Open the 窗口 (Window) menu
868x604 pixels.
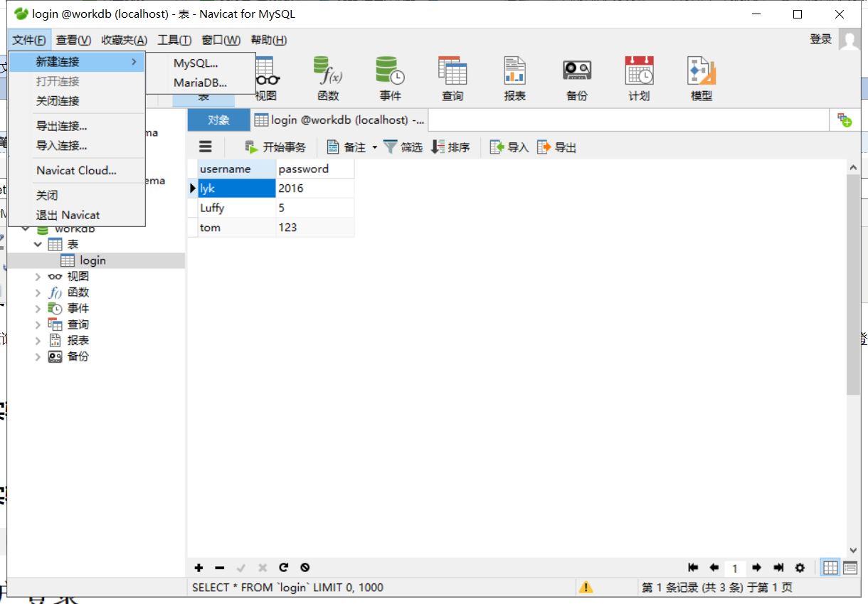point(221,40)
